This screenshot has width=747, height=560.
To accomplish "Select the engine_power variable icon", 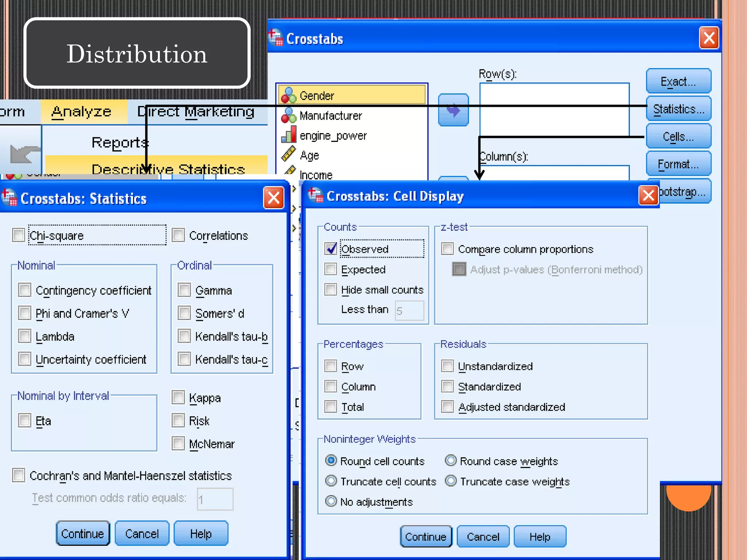I will pos(289,135).
